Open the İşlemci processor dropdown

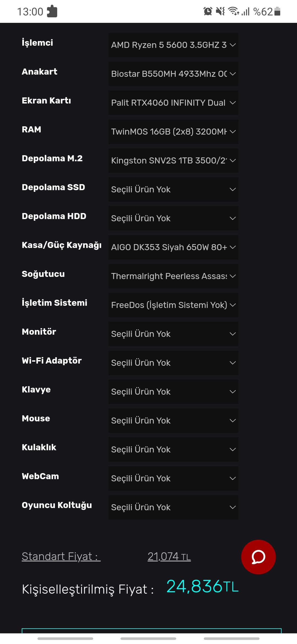[x=173, y=45]
